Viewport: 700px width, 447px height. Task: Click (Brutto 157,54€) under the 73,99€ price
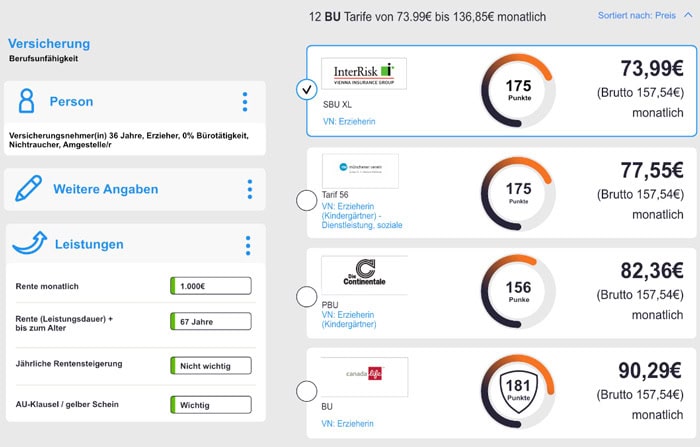[640, 92]
